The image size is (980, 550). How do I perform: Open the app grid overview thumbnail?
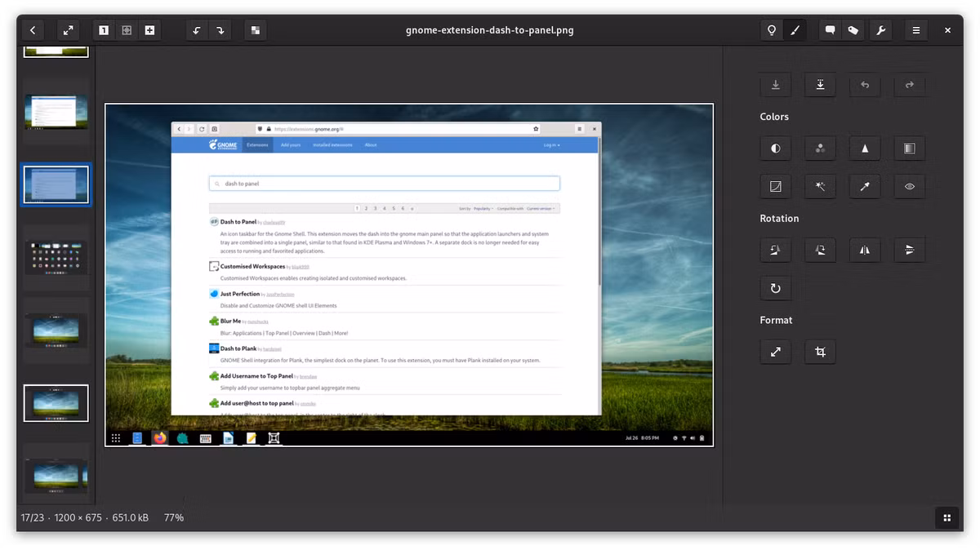click(x=56, y=257)
